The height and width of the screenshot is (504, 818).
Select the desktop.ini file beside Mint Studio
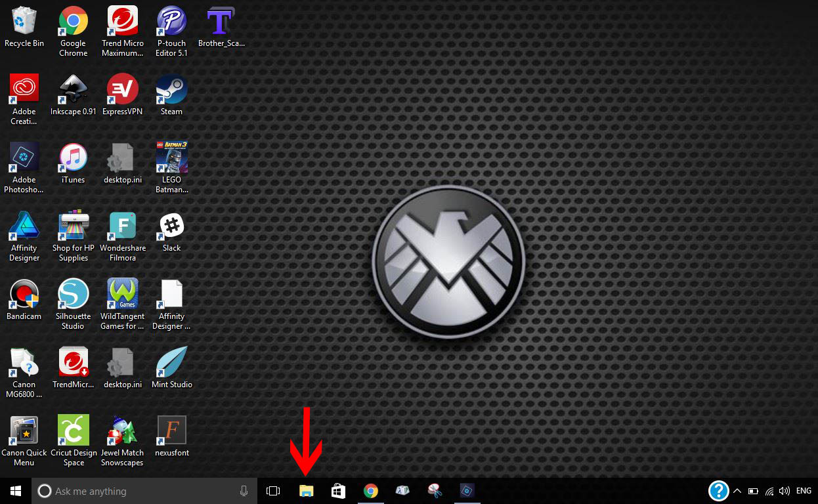click(122, 368)
